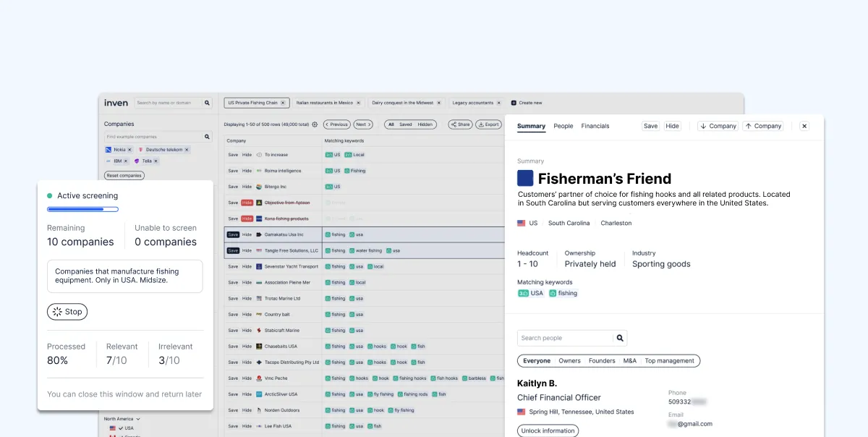Click Reset companies button
Image resolution: width=868 pixels, height=437 pixels.
[124, 175]
